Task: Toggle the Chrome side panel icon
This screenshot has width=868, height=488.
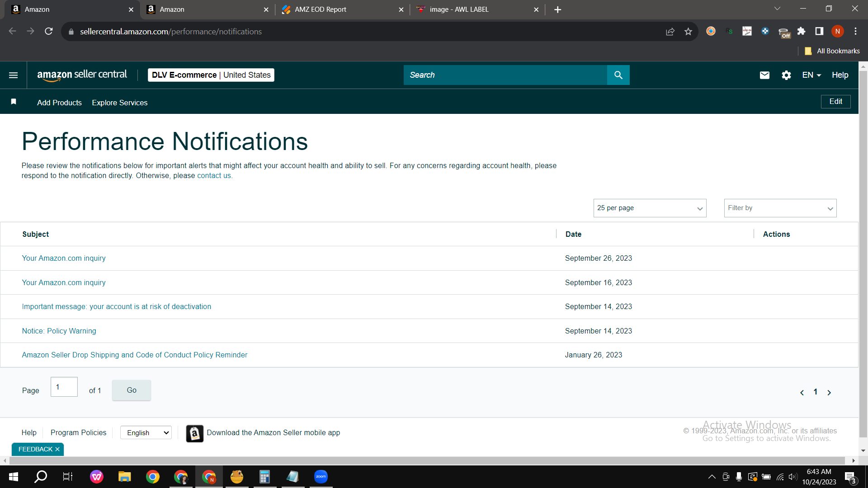Action: pyautogui.click(x=819, y=31)
